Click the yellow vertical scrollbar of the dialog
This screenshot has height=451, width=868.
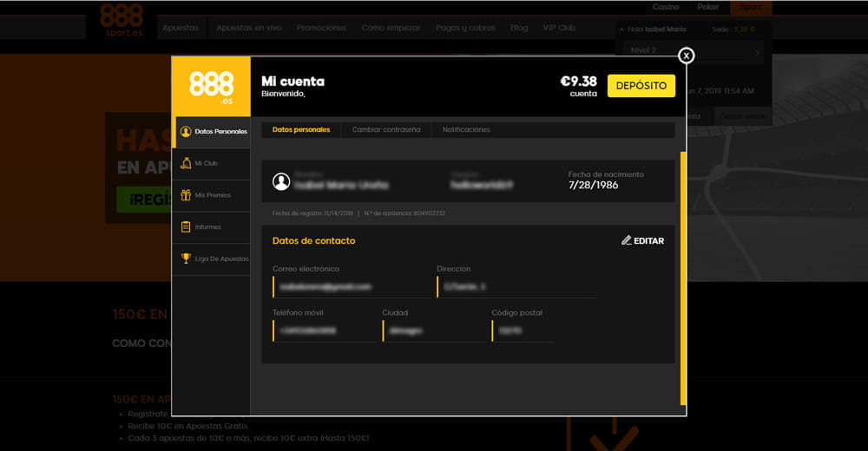[x=683, y=278]
